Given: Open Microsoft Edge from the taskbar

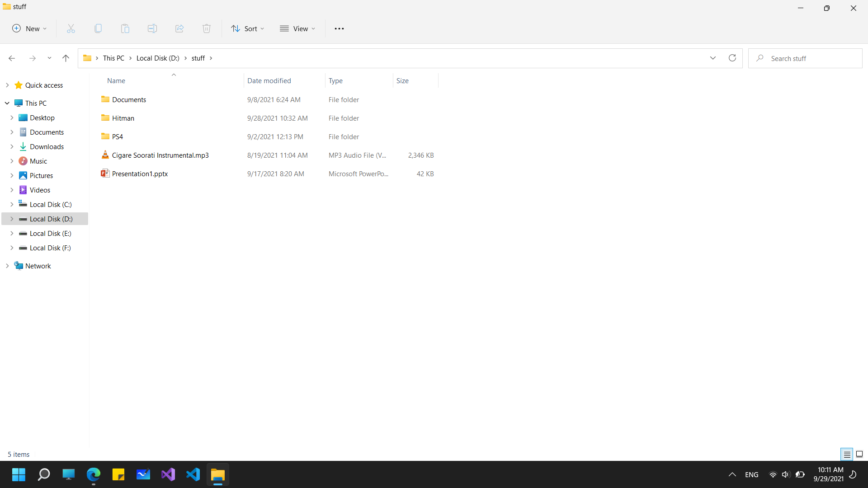Looking at the screenshot, I should pyautogui.click(x=93, y=474).
